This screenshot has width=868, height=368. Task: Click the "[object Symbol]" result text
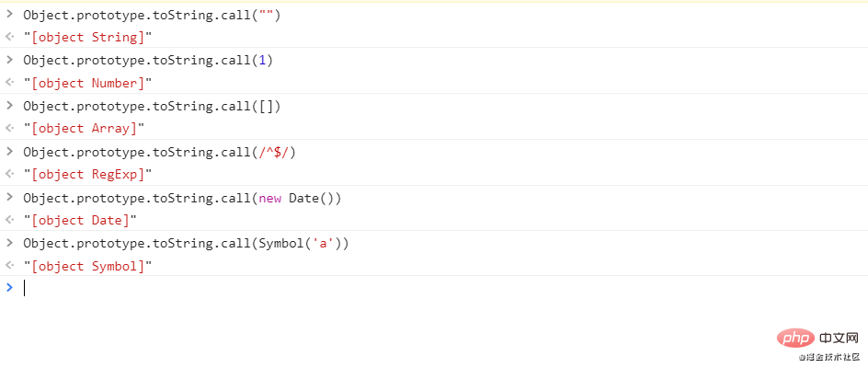[87, 266]
